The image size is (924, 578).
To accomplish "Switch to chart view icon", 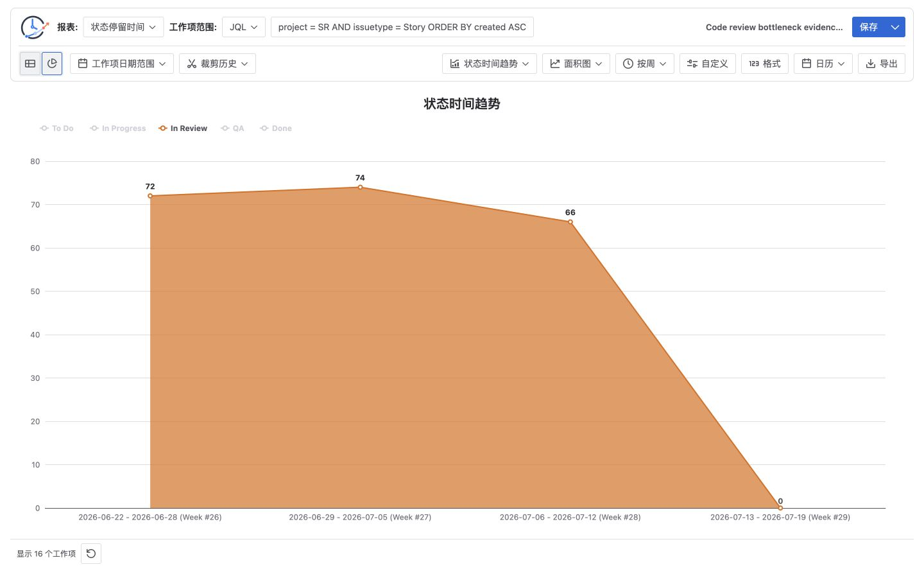I will [52, 64].
